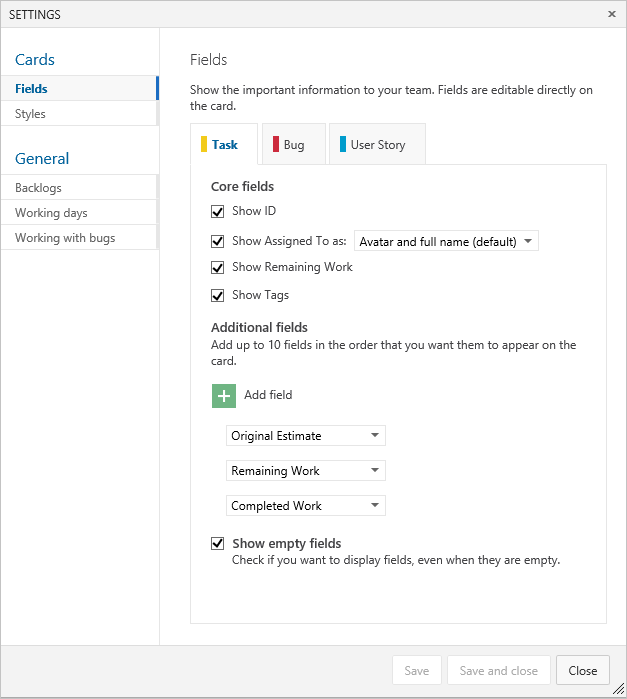Click the Save button
The image size is (627, 699).
(x=417, y=670)
